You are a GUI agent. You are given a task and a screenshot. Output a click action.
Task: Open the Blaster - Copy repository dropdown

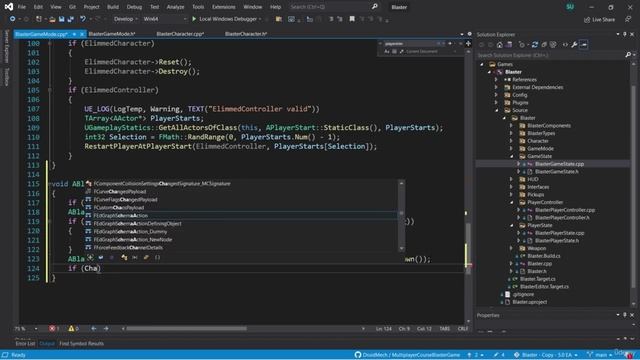[546, 355]
